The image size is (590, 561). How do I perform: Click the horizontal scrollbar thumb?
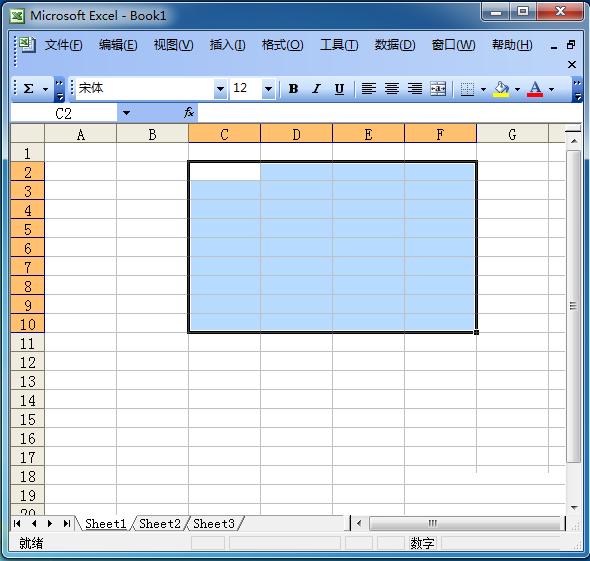point(465,523)
